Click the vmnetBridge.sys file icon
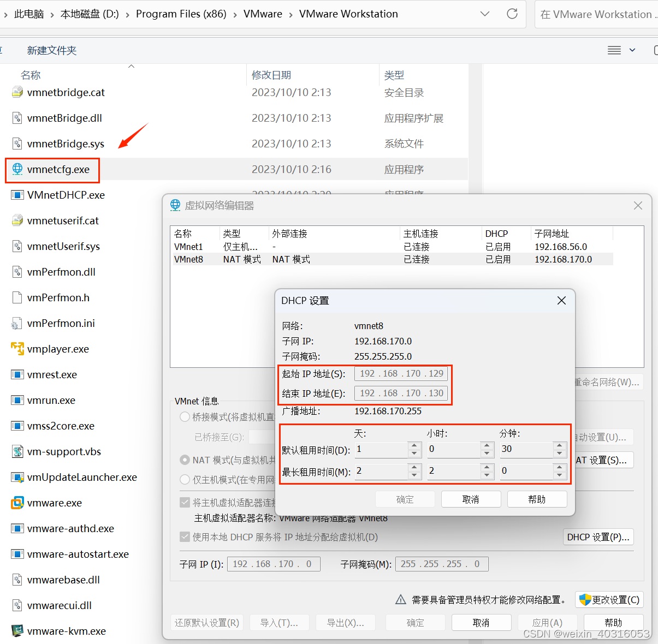The image size is (658, 644). click(17, 144)
